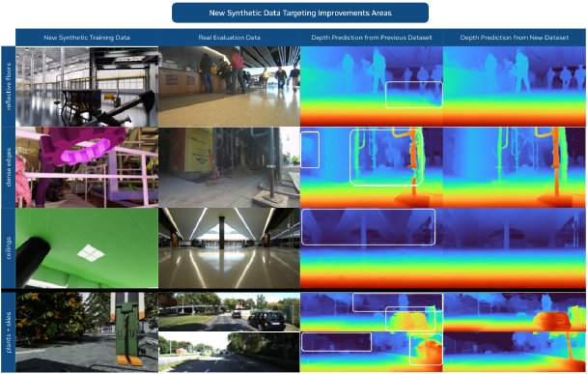
Task: Open previous-dataset depth map of the black car
Action: tap(372, 311)
